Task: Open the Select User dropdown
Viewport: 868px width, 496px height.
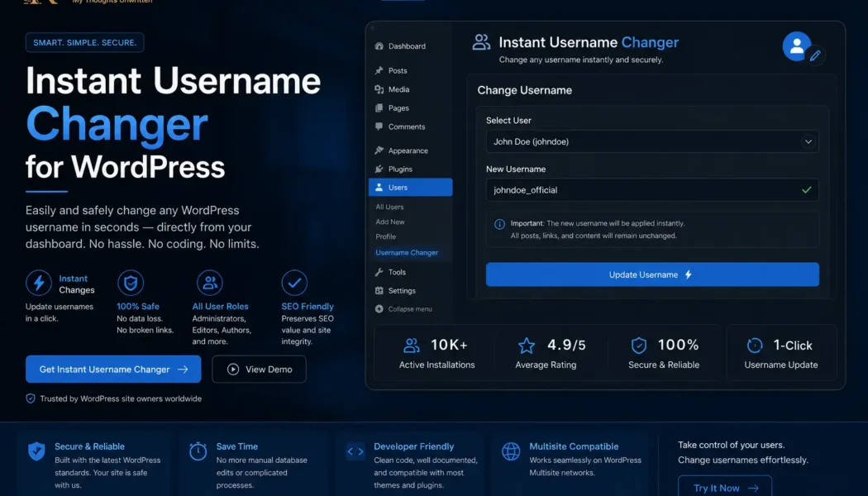Action: [652, 141]
